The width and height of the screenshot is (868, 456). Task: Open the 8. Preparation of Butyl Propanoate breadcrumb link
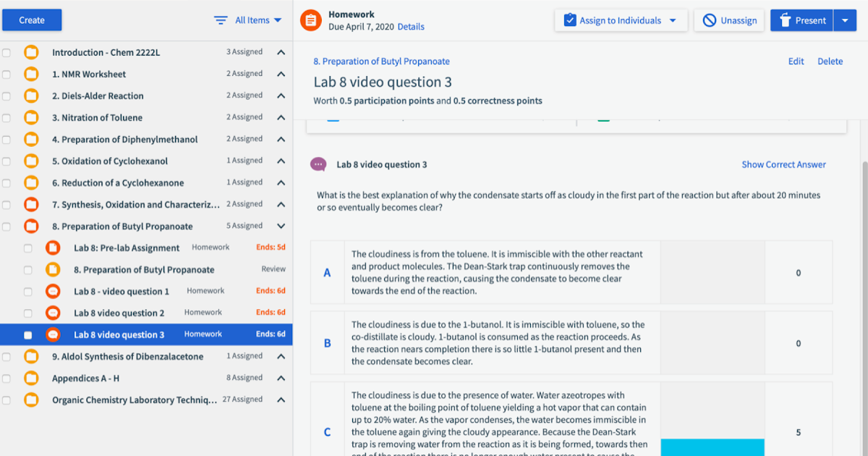(381, 62)
